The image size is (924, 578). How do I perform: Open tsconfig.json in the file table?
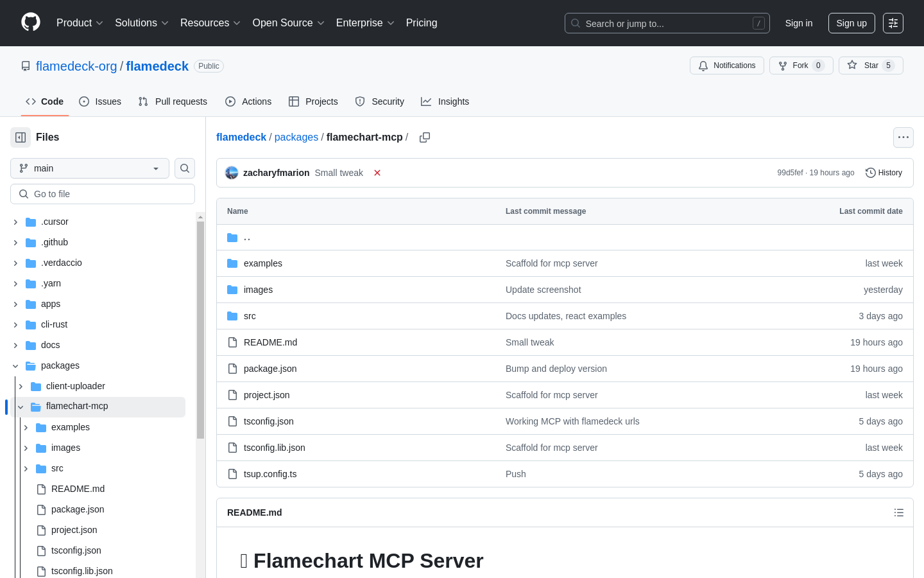[269, 421]
